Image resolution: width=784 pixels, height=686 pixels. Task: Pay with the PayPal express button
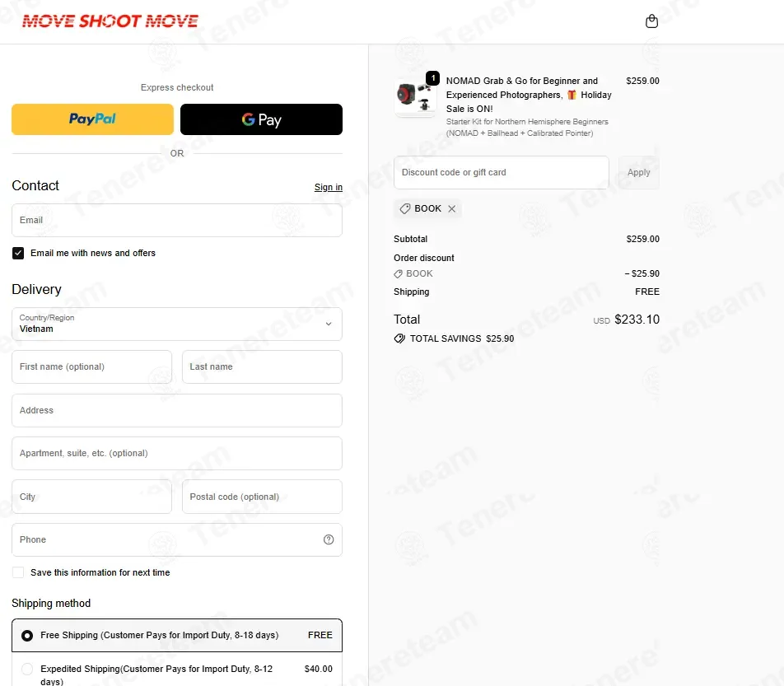click(92, 119)
